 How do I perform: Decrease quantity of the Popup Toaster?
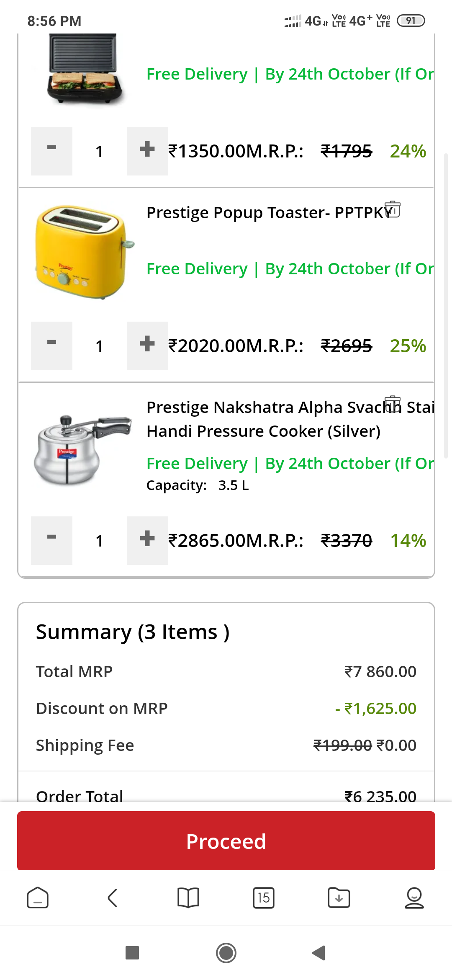[51, 346]
